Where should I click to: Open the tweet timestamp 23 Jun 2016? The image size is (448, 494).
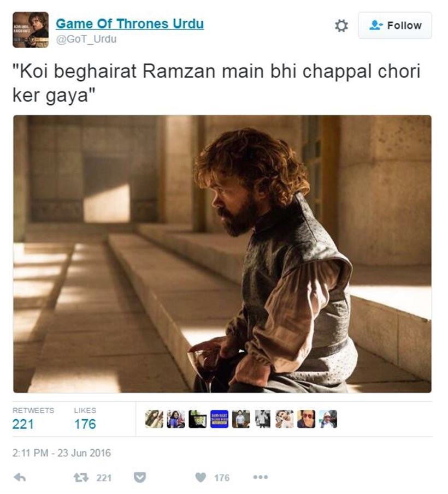pyautogui.click(x=62, y=453)
